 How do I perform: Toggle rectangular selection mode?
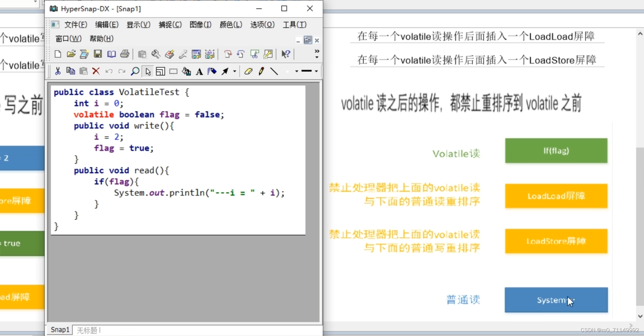(x=174, y=72)
